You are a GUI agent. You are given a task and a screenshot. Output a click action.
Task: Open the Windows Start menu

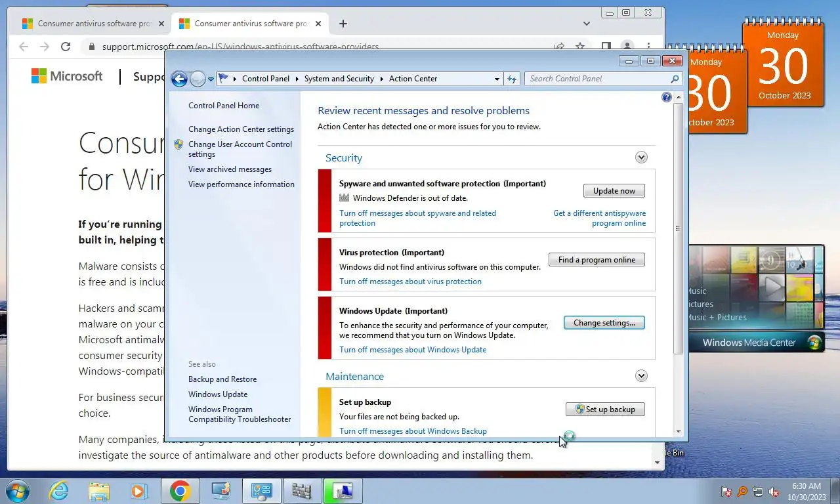point(17,491)
